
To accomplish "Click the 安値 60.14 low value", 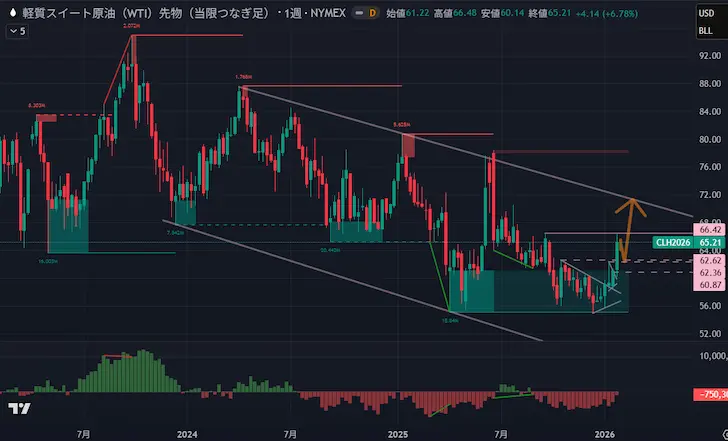I will point(502,13).
